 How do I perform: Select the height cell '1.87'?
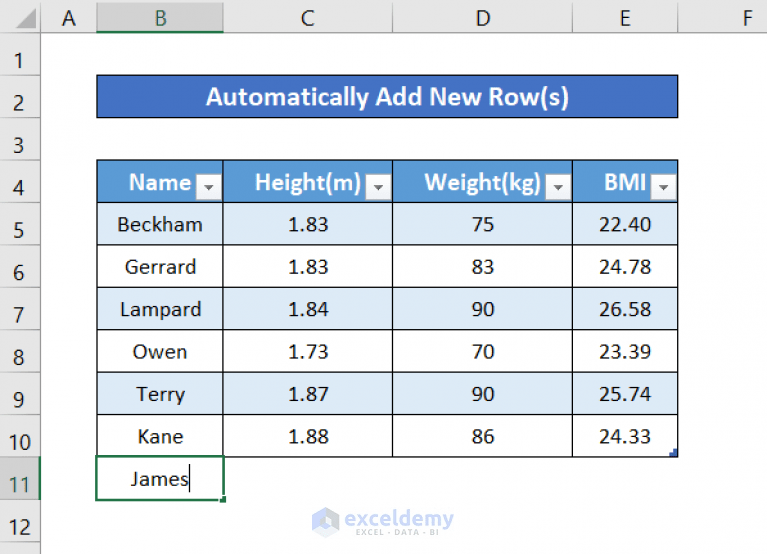point(308,394)
